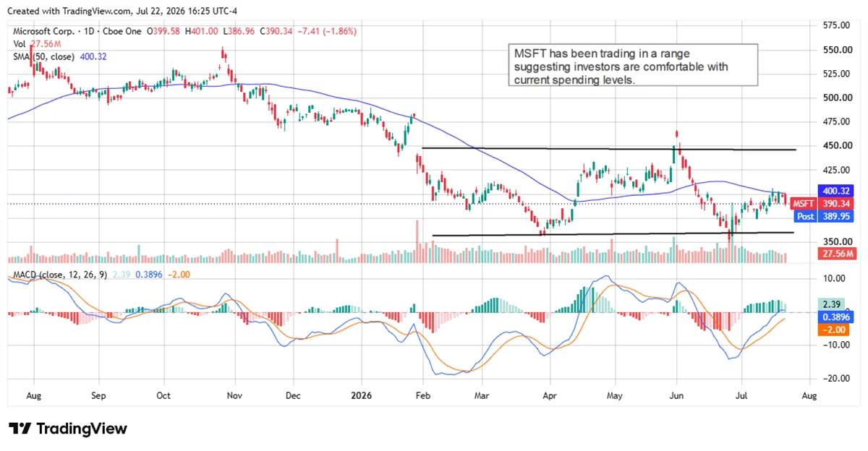868x451 pixels.
Task: Select the MACD (close, 12, 26, 9) label
Action: tap(61, 275)
